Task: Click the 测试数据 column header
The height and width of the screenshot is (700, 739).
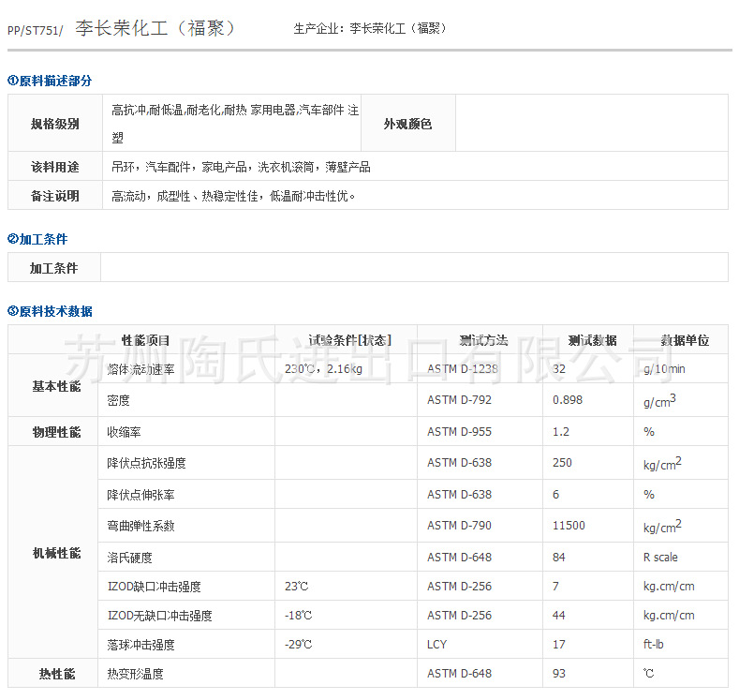Action: click(x=593, y=340)
